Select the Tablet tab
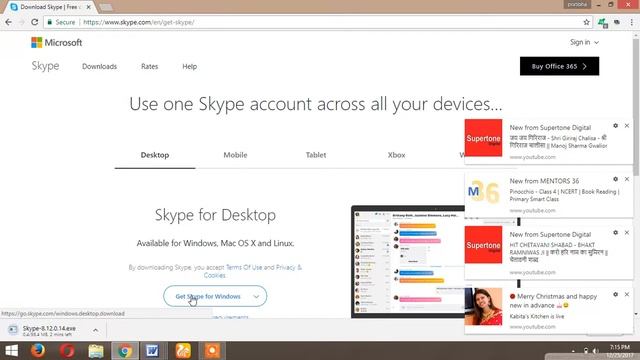 click(x=316, y=155)
